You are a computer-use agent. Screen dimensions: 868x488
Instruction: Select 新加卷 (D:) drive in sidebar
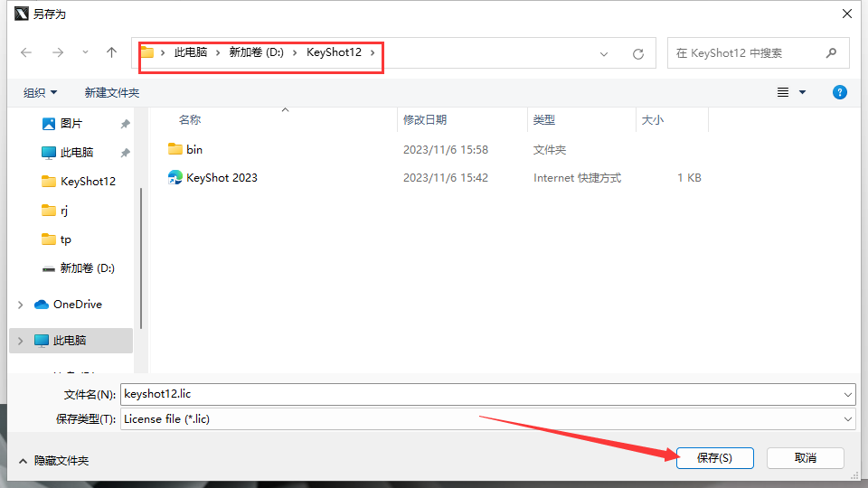(79, 268)
